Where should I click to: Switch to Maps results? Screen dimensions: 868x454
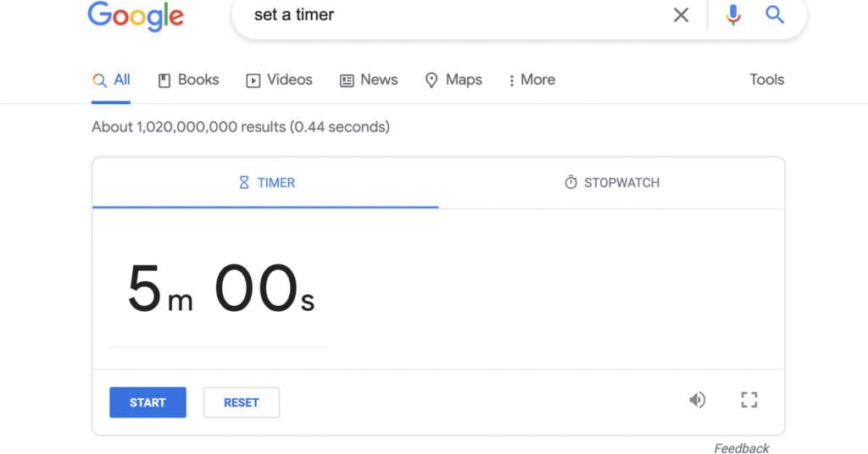[x=453, y=80]
